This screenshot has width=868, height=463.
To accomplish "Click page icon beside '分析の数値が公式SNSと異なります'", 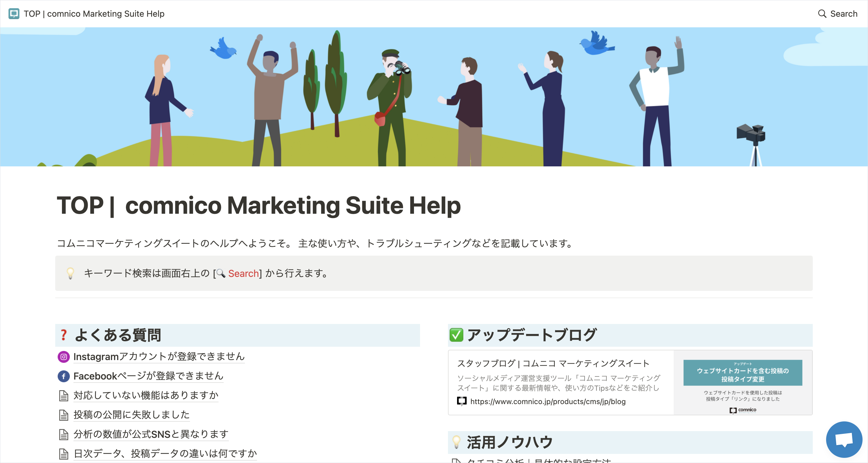I will pyautogui.click(x=64, y=434).
